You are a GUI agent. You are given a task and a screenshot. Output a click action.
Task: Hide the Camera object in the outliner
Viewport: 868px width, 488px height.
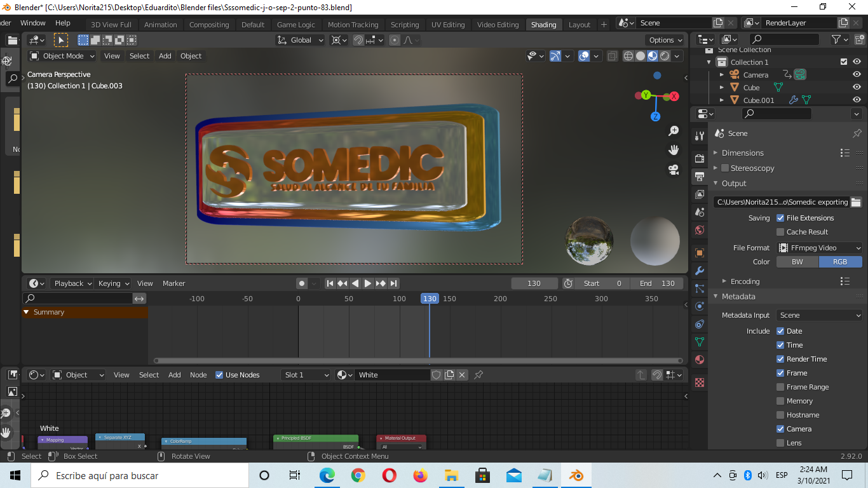coord(857,75)
